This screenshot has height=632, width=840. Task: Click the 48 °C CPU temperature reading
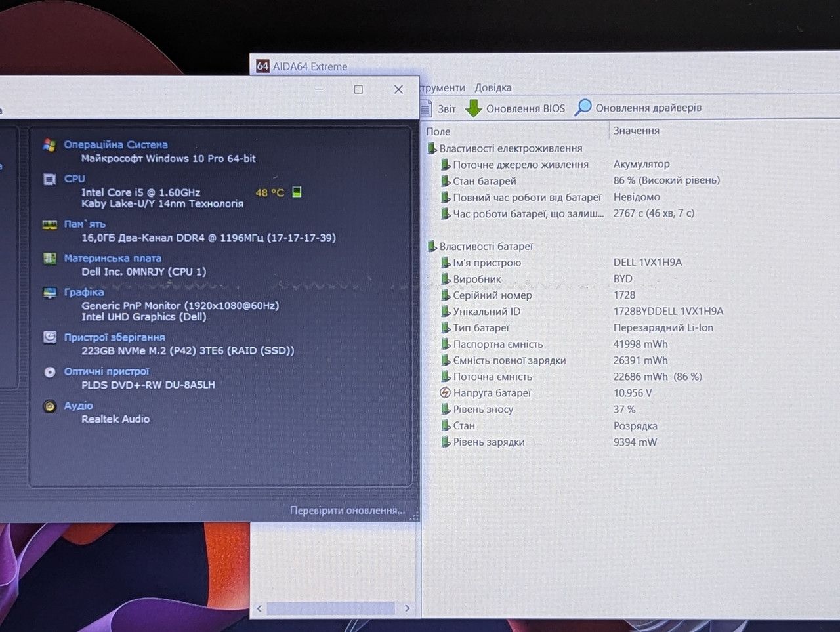pos(270,192)
